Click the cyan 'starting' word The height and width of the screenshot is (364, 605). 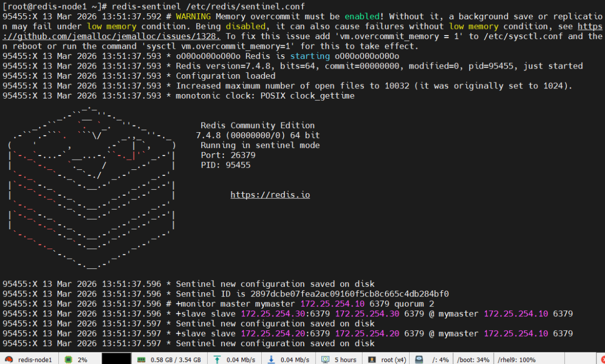point(310,56)
